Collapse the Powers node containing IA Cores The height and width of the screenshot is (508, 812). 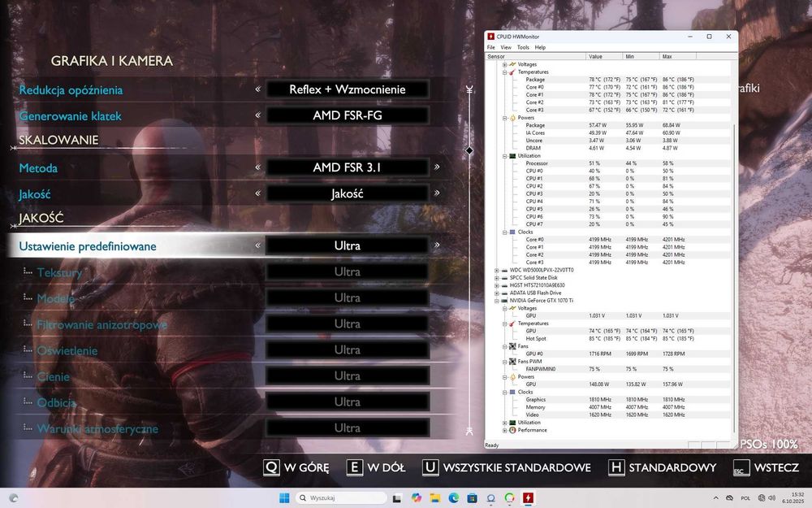pyautogui.click(x=504, y=118)
